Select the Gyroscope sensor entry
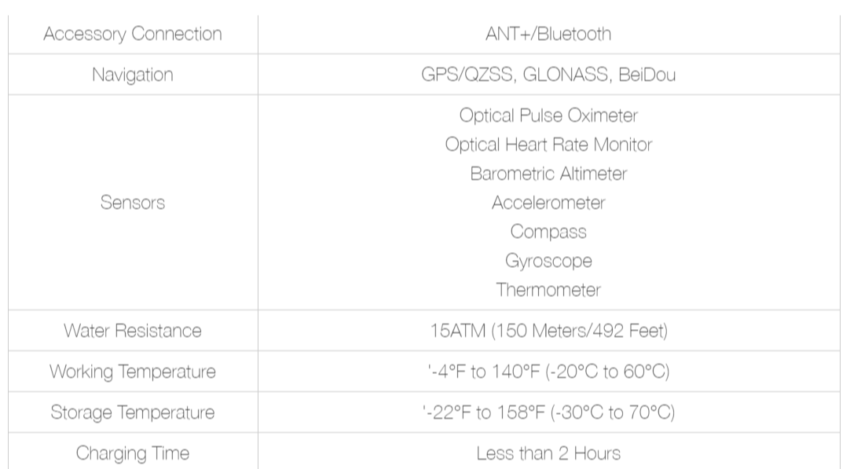 coord(548,260)
